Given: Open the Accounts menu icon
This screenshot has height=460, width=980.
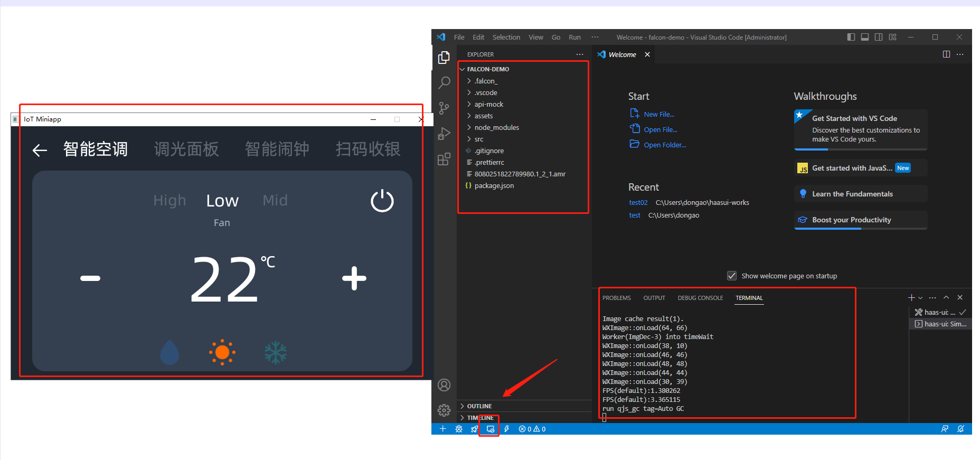Looking at the screenshot, I should (444, 385).
